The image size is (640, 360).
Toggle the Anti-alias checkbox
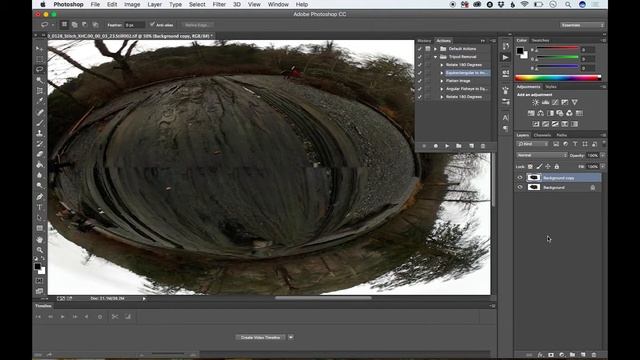click(152, 24)
